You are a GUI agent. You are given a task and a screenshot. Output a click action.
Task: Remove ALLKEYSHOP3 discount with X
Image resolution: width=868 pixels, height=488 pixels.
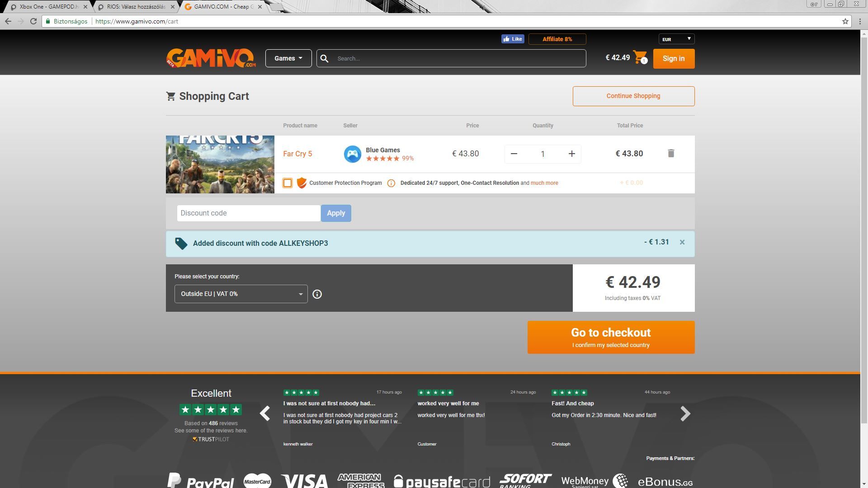(x=682, y=243)
